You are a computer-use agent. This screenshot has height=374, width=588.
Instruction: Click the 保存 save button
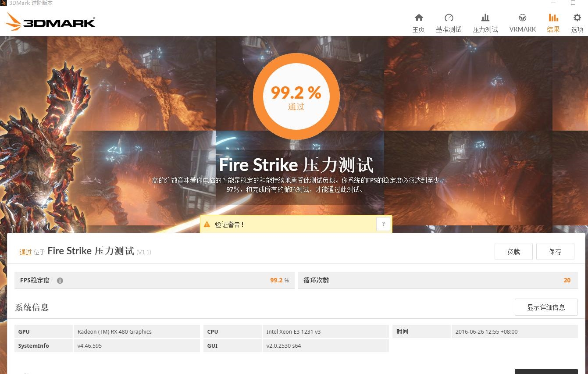(x=555, y=251)
